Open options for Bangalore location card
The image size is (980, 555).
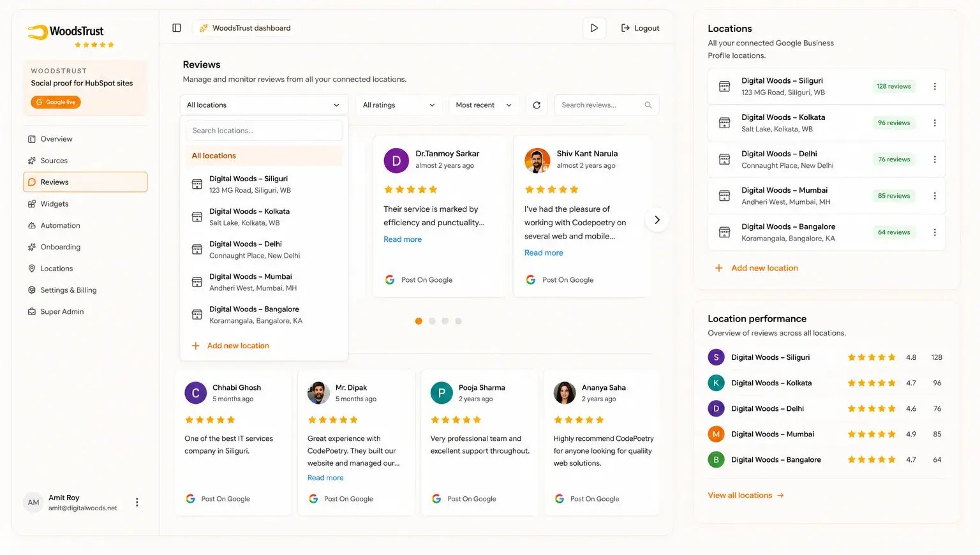tap(935, 232)
